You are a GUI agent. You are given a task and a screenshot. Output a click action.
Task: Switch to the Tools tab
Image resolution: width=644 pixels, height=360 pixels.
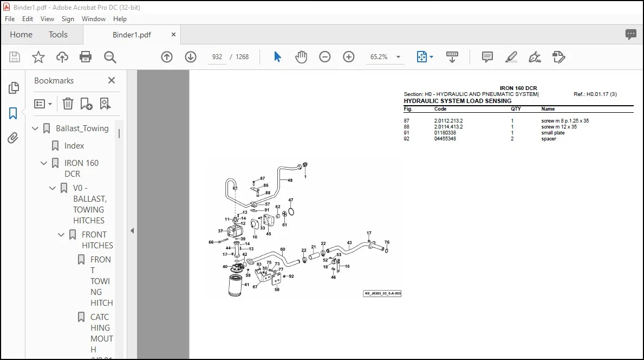pos(58,35)
